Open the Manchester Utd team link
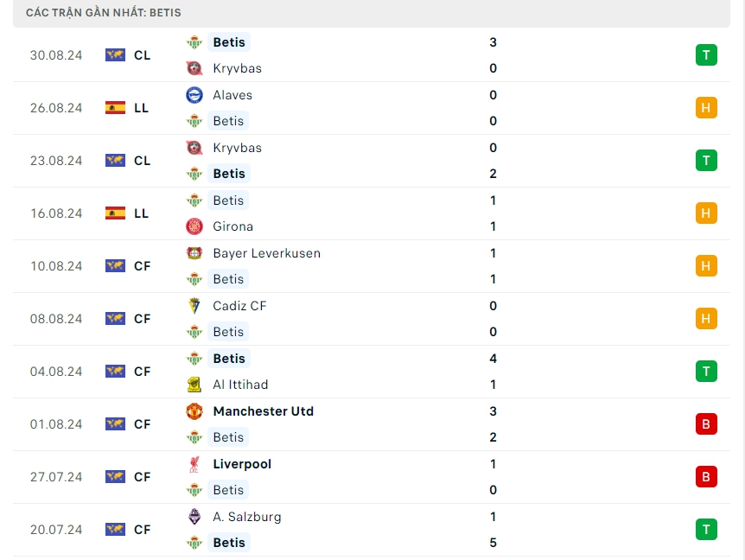Viewport: 745px width, 560px height. click(263, 411)
